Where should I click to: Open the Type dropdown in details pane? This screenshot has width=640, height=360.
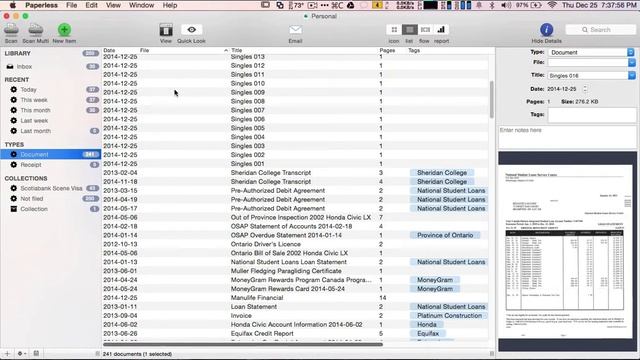[x=591, y=52]
